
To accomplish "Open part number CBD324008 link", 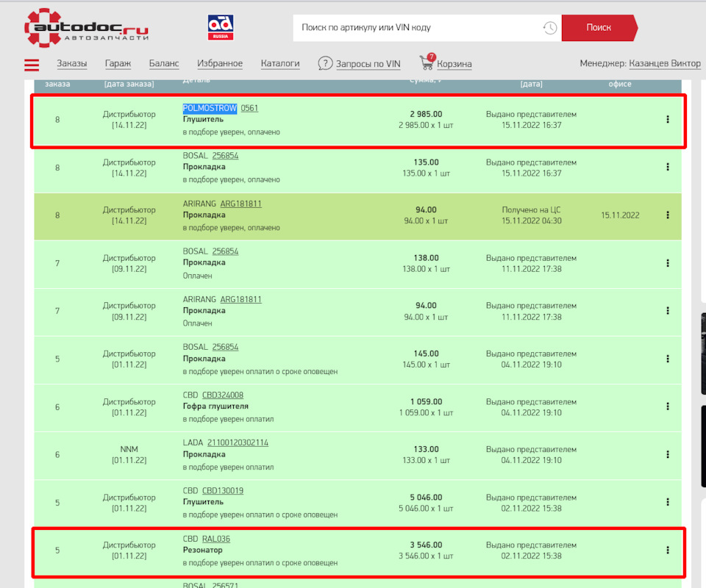I will click(x=223, y=395).
